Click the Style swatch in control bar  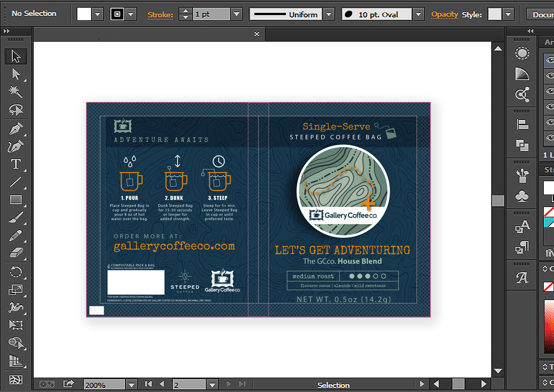(x=495, y=14)
